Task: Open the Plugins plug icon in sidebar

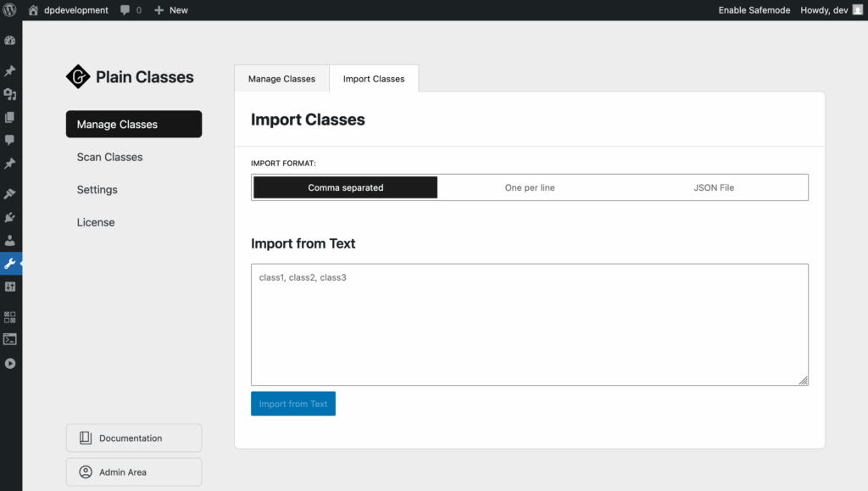Action: (x=10, y=217)
